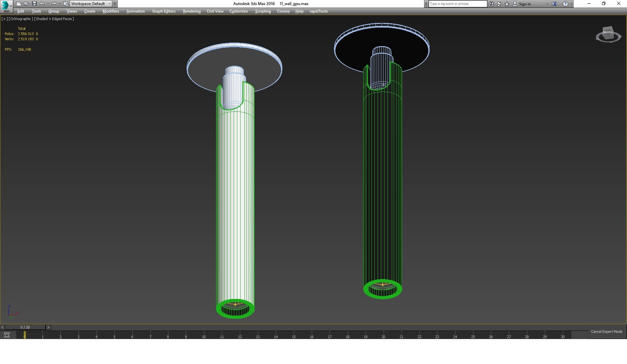Open the Graph Editors menu

[x=164, y=11]
